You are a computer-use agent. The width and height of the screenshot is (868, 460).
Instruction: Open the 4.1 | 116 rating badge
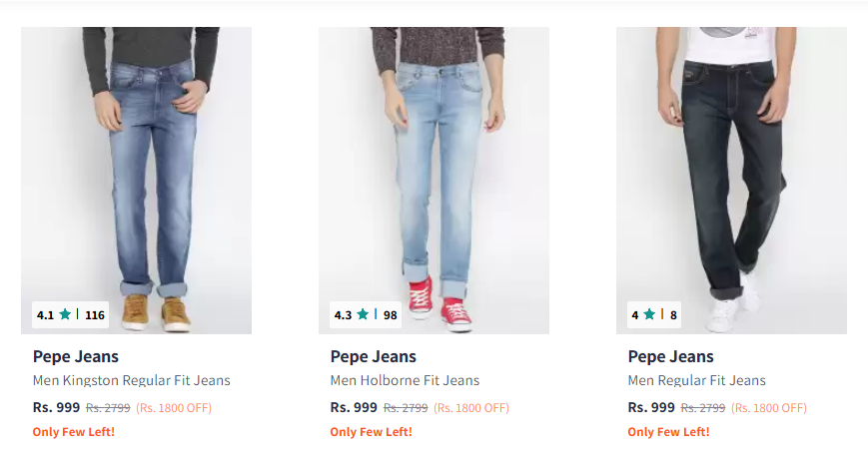click(x=70, y=315)
